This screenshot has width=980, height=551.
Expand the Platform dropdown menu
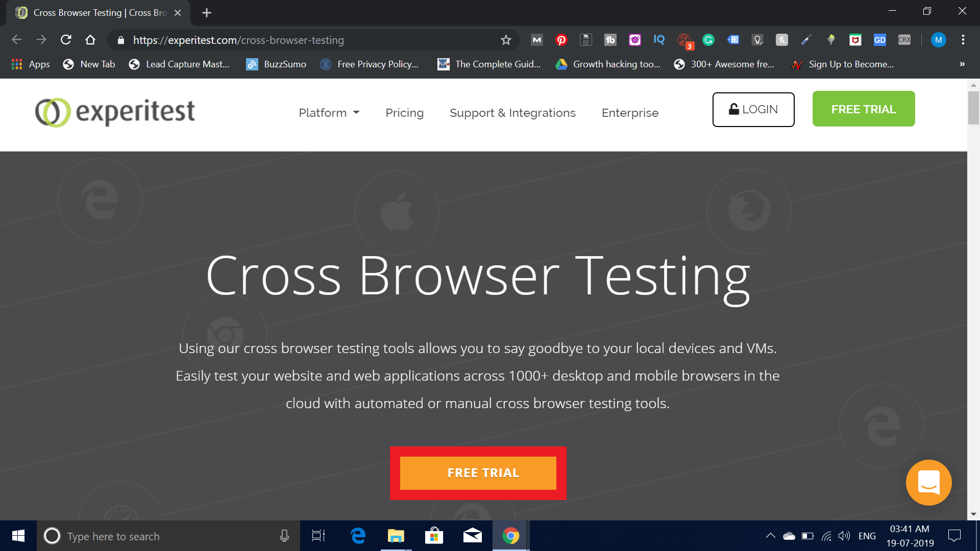click(329, 113)
